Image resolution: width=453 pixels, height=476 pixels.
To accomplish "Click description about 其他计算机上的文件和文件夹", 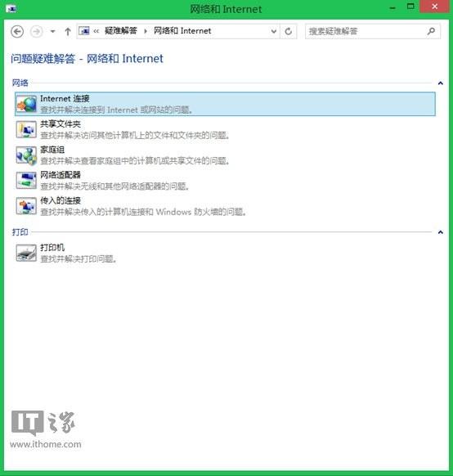I will pyautogui.click(x=135, y=135).
